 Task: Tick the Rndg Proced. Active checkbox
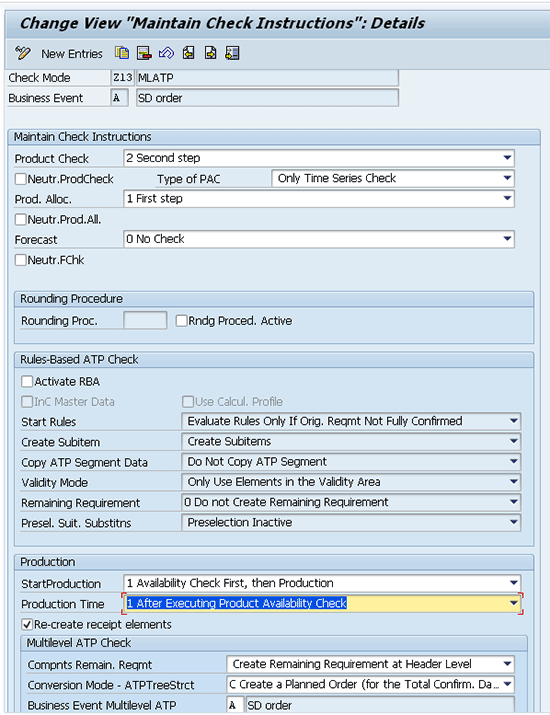point(182,321)
